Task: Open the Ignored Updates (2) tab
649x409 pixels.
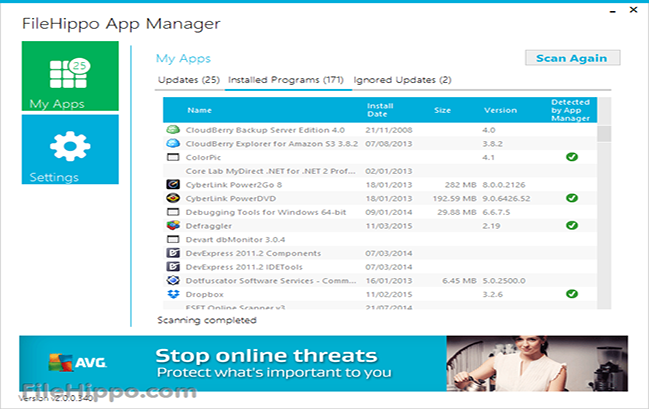Action: (402, 80)
